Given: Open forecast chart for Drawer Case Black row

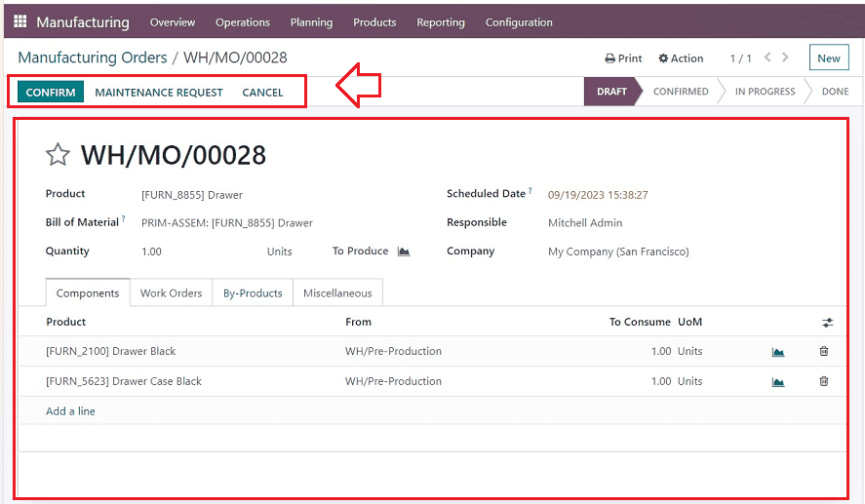Looking at the screenshot, I should point(778,381).
